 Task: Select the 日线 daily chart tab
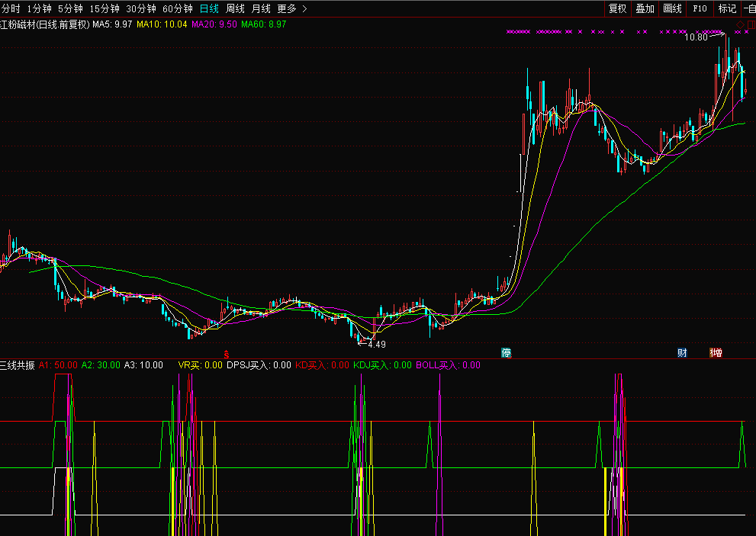209,8
